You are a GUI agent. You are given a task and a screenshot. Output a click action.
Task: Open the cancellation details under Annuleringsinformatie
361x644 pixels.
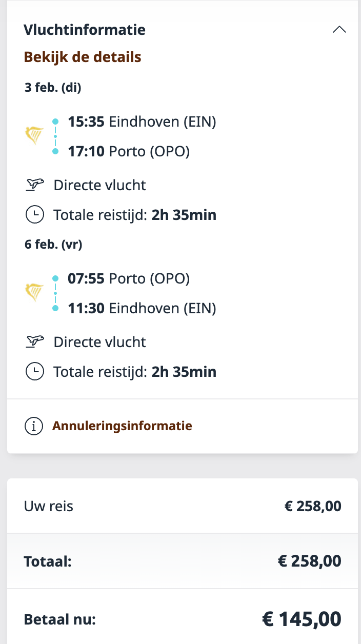[x=122, y=426]
